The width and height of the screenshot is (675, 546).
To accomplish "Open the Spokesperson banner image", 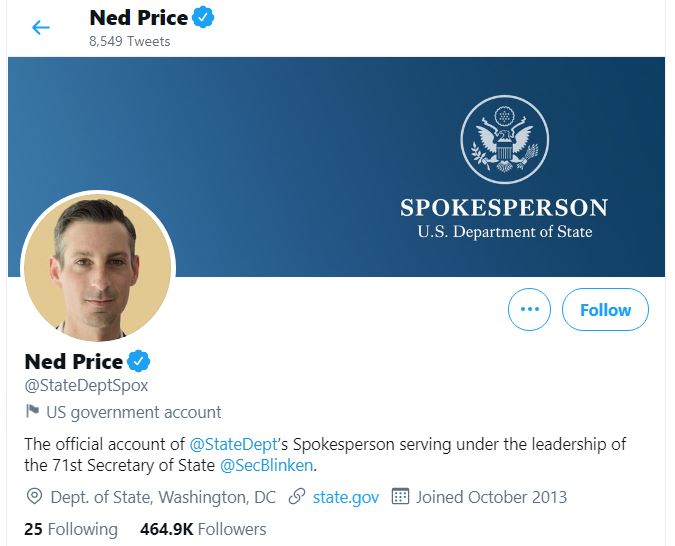I will 336,167.
